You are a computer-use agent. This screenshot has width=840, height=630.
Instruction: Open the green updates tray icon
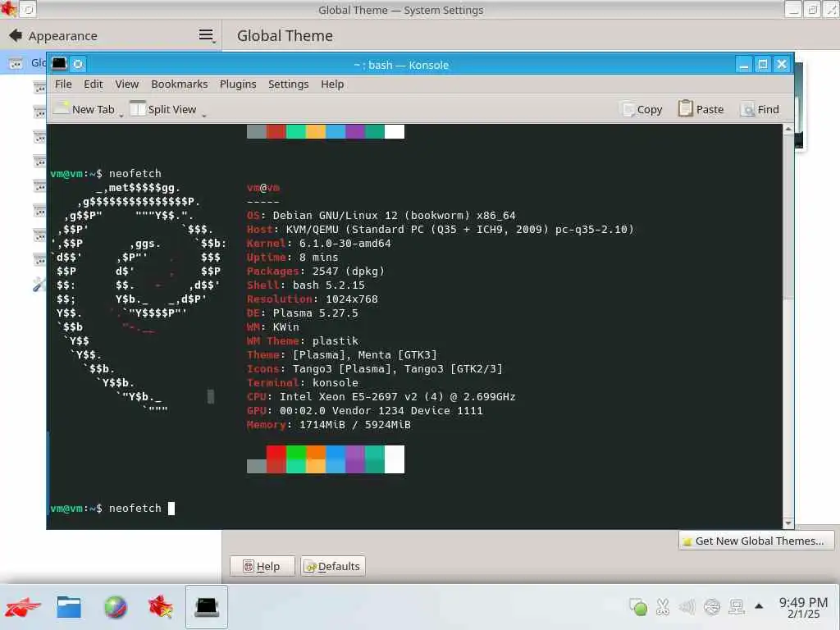[x=638, y=606]
